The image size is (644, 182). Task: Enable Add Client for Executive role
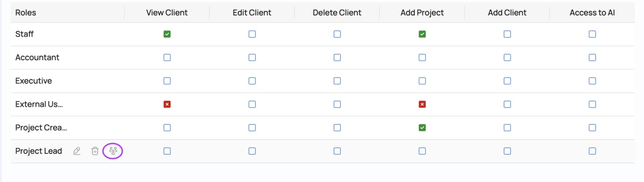pyautogui.click(x=507, y=81)
